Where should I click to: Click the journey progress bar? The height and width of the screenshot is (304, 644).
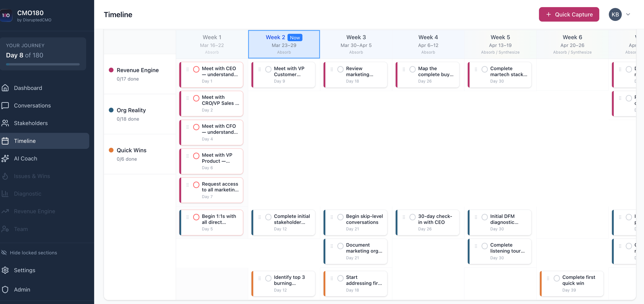coord(43,64)
